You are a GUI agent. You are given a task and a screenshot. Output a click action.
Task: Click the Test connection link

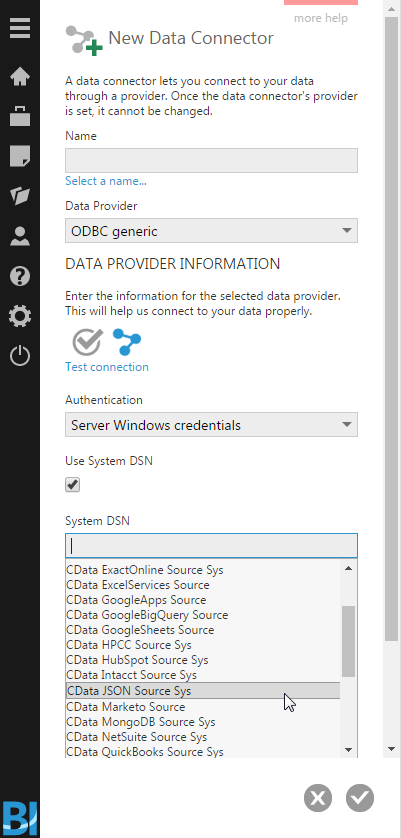coord(107,367)
